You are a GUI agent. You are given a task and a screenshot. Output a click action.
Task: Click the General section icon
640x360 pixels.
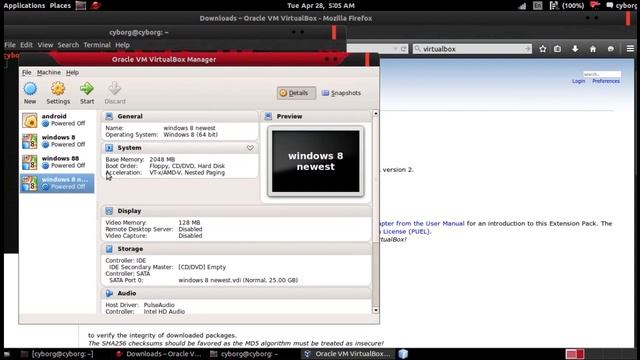point(109,116)
